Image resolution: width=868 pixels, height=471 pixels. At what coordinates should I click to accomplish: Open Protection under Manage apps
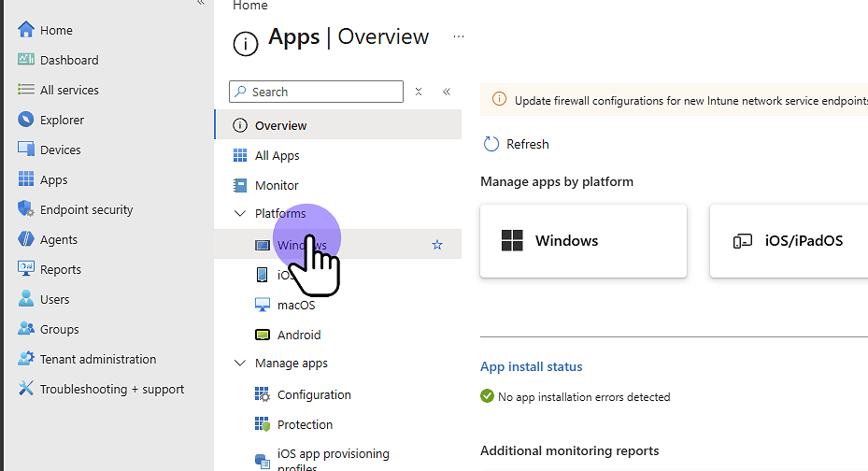[338, 424]
